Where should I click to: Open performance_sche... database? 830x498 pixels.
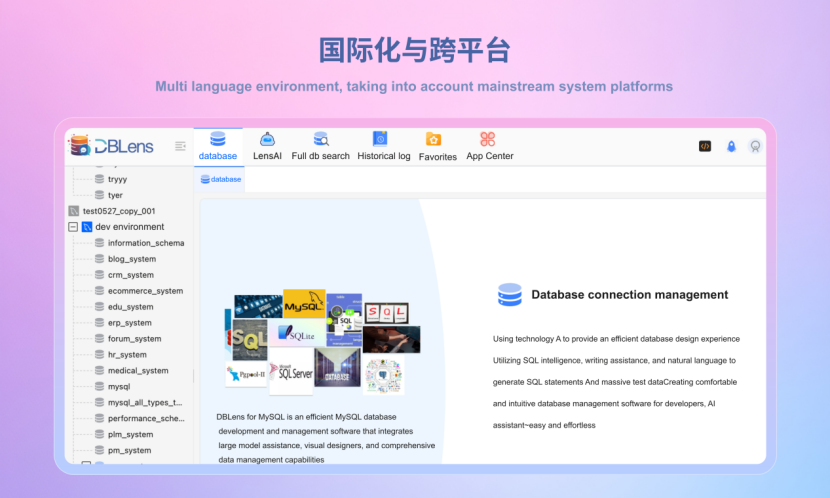(x=146, y=418)
